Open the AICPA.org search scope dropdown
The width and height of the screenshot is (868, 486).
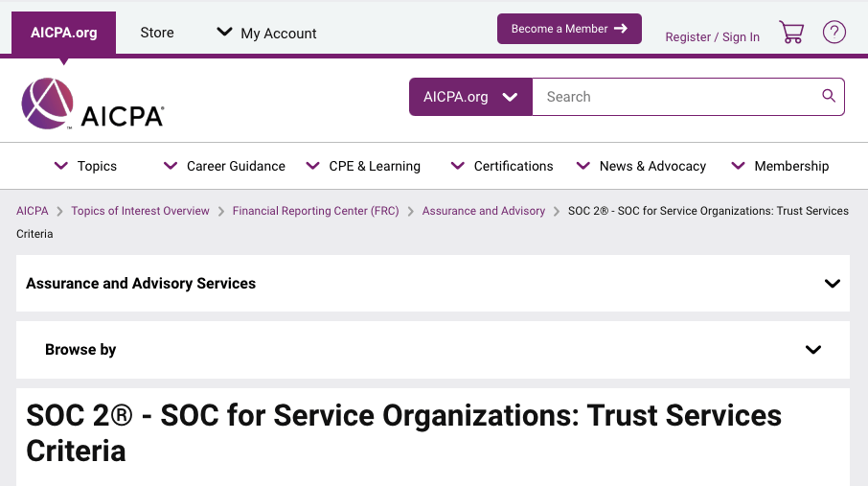coord(470,97)
